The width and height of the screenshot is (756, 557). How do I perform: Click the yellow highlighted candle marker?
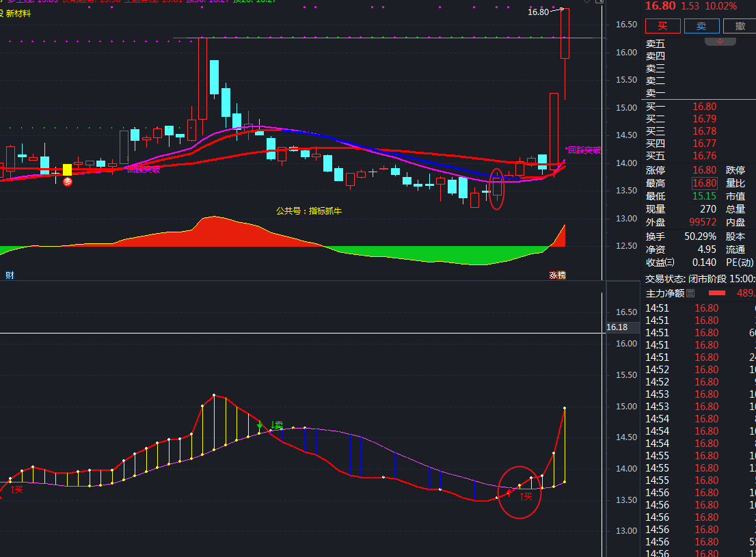click(x=68, y=169)
